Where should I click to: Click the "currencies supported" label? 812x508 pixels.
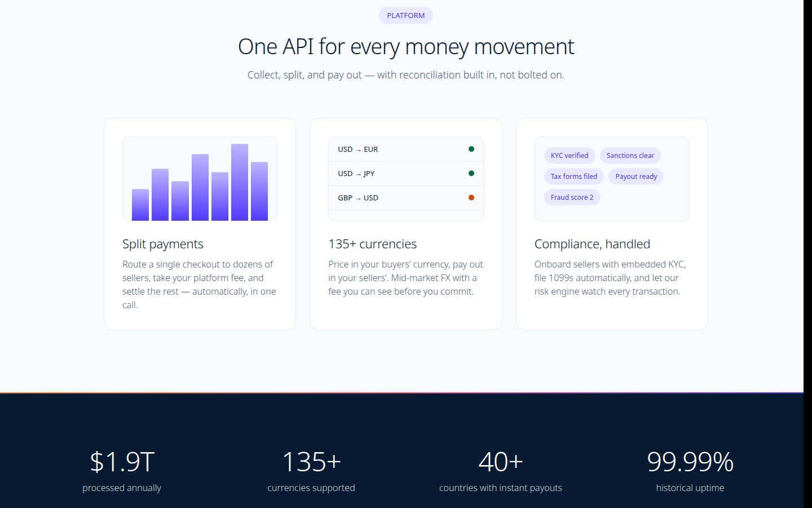pyautogui.click(x=311, y=488)
